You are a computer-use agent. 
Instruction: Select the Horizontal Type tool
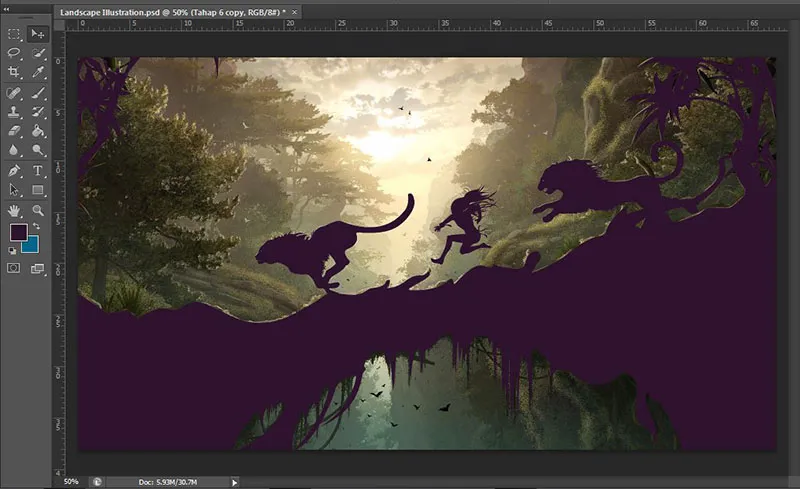[x=38, y=170]
